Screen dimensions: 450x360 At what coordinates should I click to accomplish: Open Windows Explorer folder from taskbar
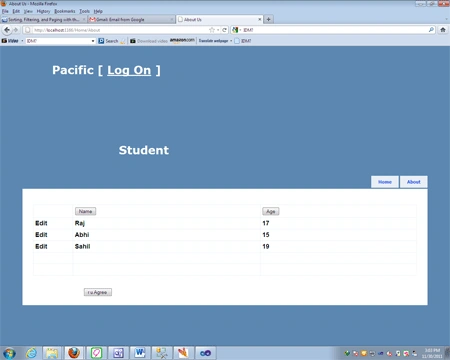52,353
